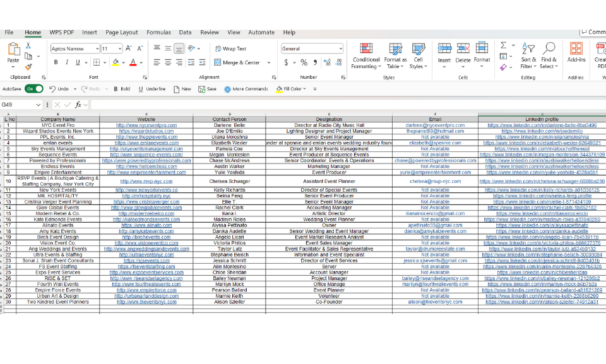Apply italic formatting

(x=67, y=62)
